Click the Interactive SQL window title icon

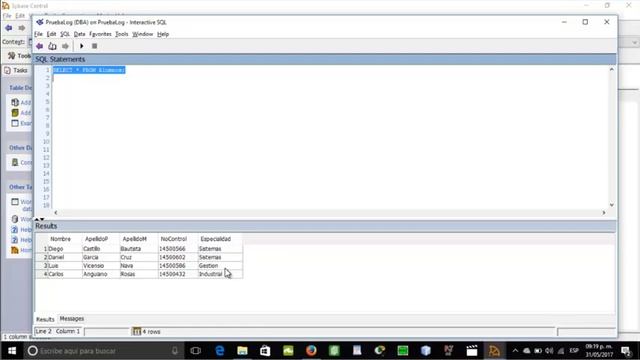(x=40, y=22)
